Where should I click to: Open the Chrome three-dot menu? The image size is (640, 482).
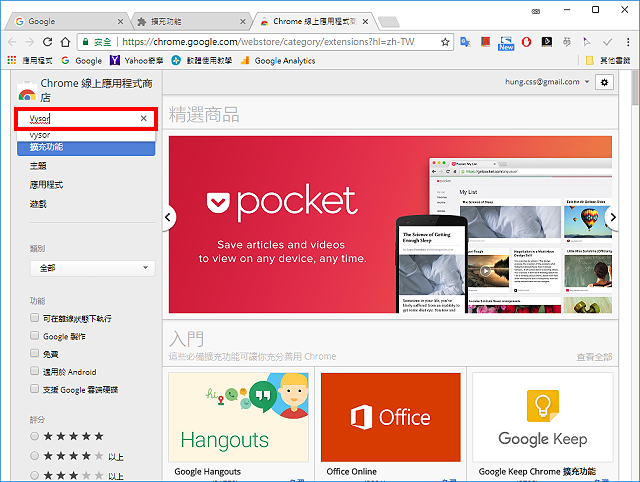point(628,42)
